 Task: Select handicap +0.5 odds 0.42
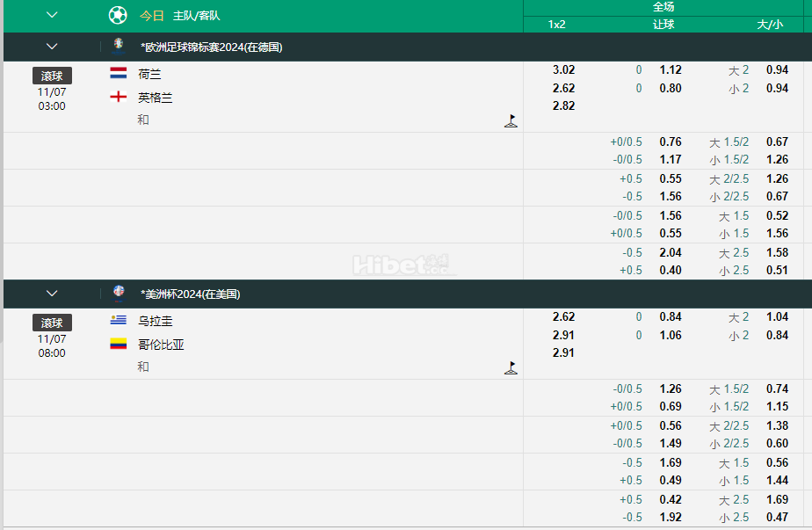point(671,500)
